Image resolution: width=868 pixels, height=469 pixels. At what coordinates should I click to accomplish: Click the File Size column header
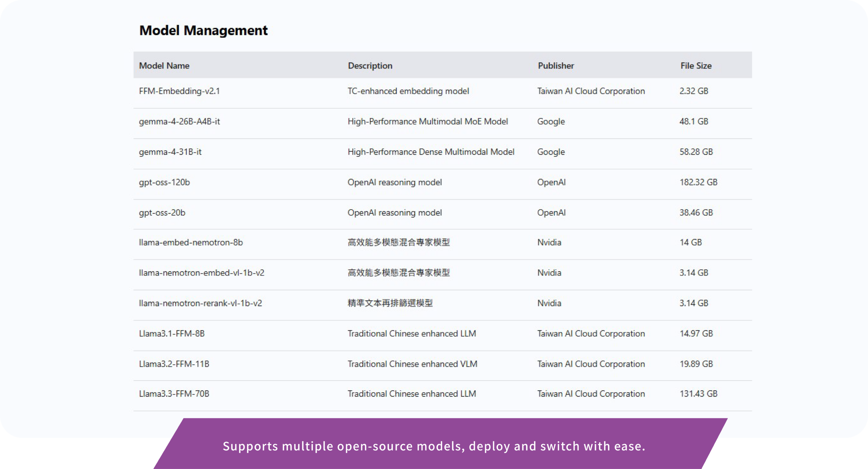[696, 65]
